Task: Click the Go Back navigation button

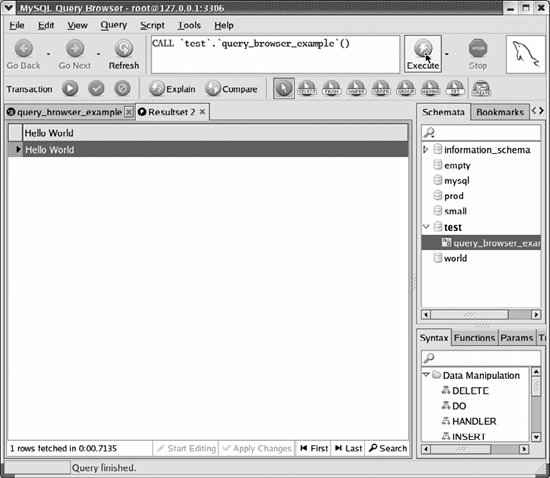Action: click(x=24, y=54)
